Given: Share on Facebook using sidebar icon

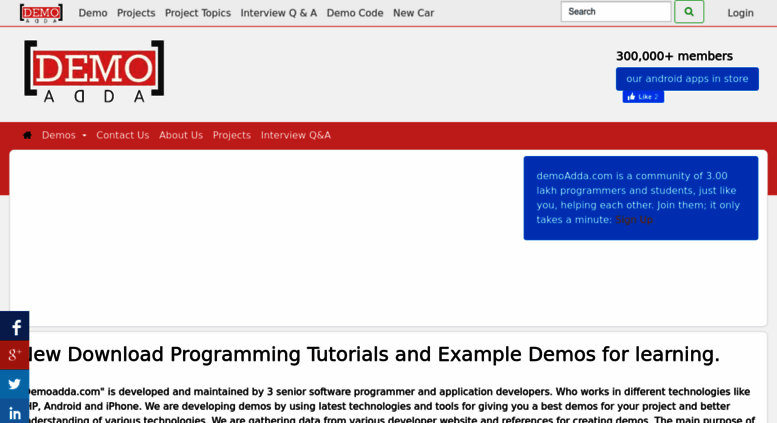Looking at the screenshot, I should [14, 326].
